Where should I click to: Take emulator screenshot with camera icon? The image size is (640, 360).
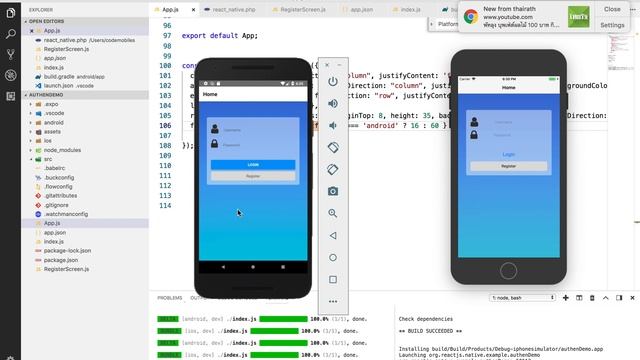pos(333,191)
